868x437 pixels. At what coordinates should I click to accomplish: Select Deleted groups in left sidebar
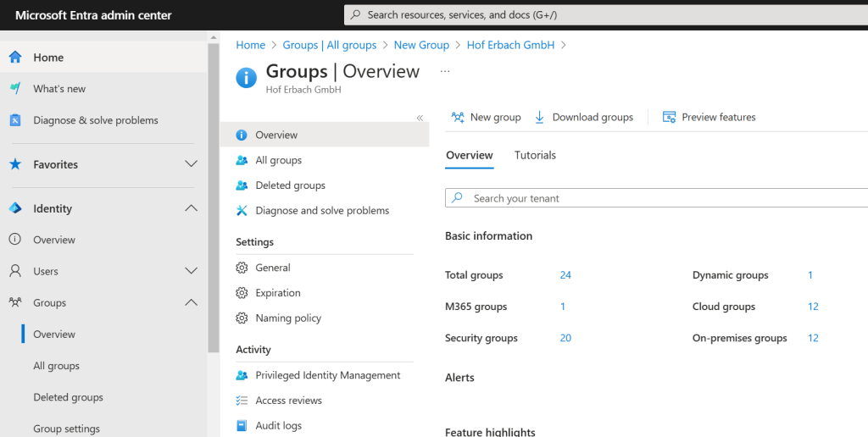pyautogui.click(x=68, y=397)
